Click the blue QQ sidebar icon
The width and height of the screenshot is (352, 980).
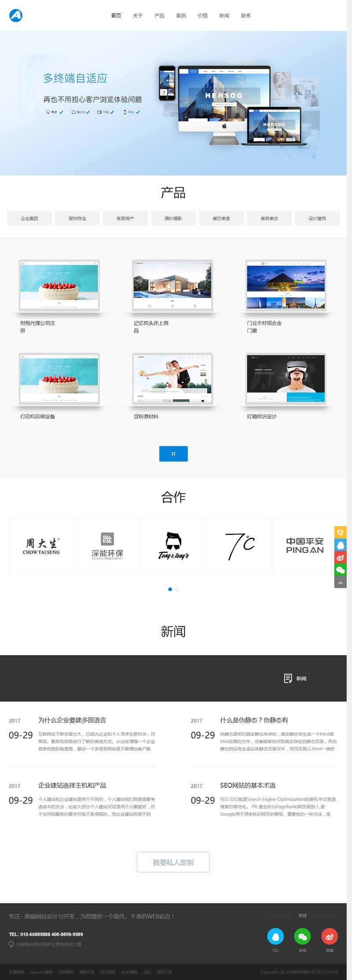[341, 545]
